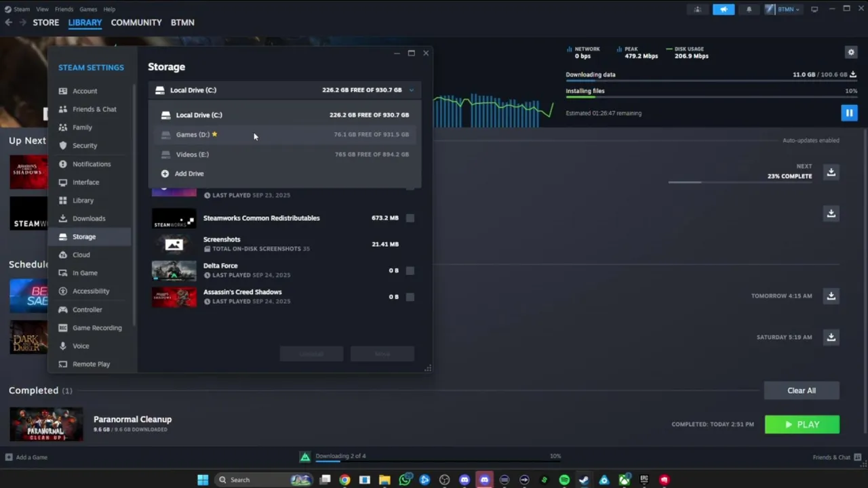The height and width of the screenshot is (488, 868).
Task: Click download icon for Saturday 5:19 AM item
Action: point(831,337)
